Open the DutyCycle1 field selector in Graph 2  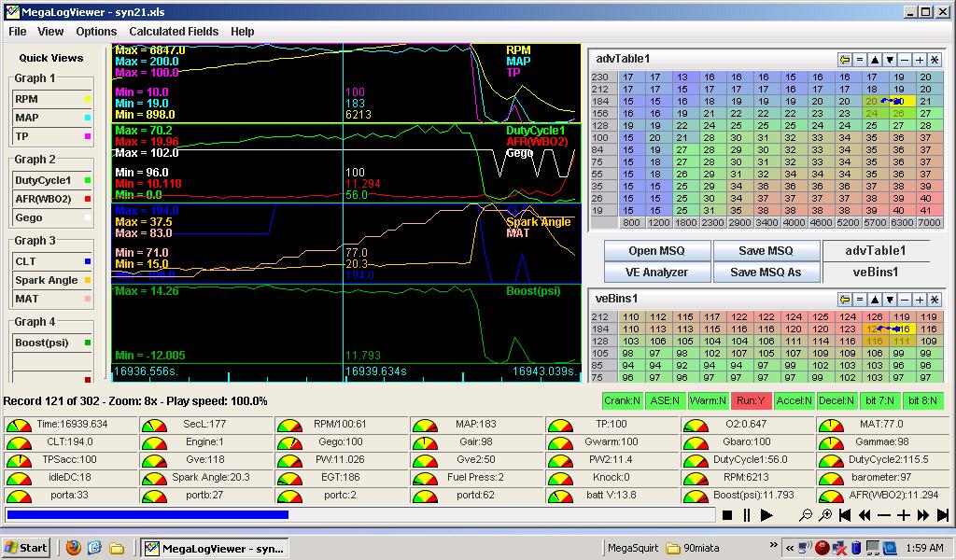pos(52,179)
